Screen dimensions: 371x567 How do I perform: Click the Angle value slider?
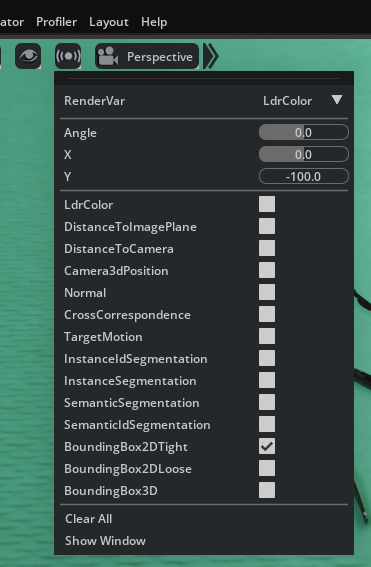pos(304,132)
